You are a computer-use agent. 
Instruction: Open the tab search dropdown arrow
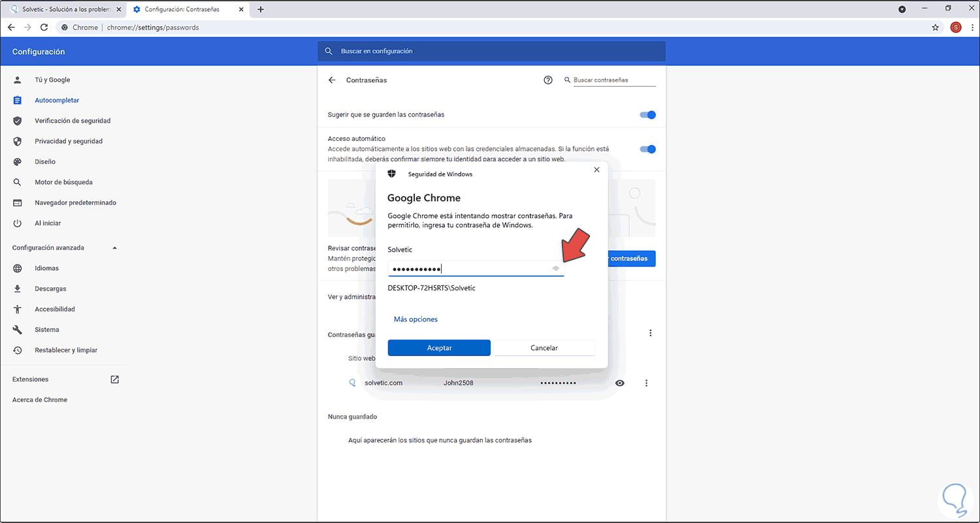(902, 9)
